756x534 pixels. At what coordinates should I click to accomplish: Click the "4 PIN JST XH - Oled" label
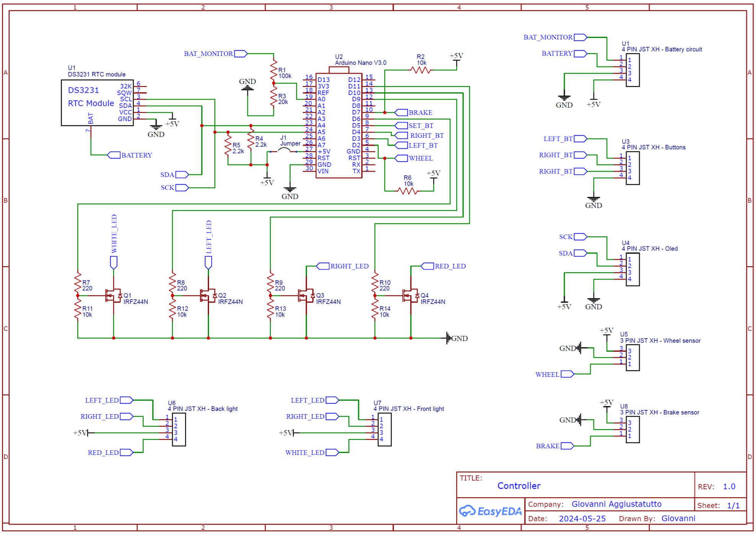[650, 249]
